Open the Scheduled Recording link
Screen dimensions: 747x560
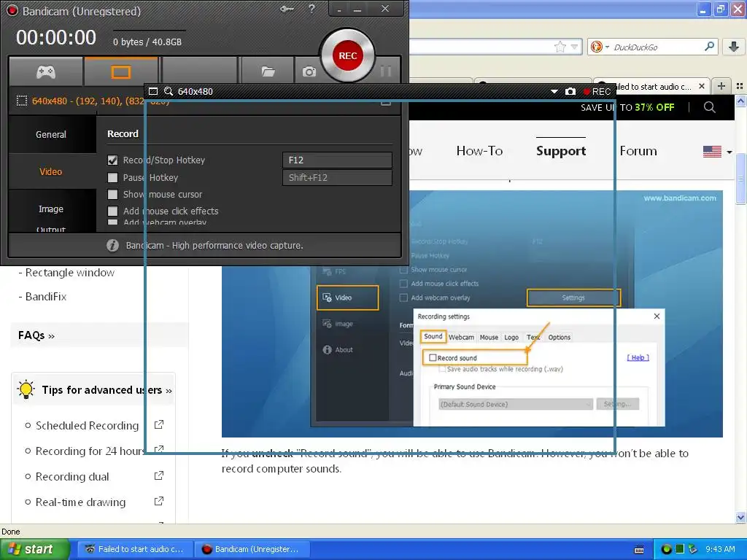coord(88,425)
